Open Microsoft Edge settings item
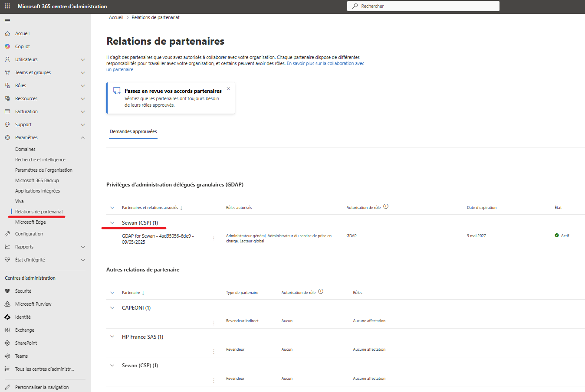 [x=30, y=222]
